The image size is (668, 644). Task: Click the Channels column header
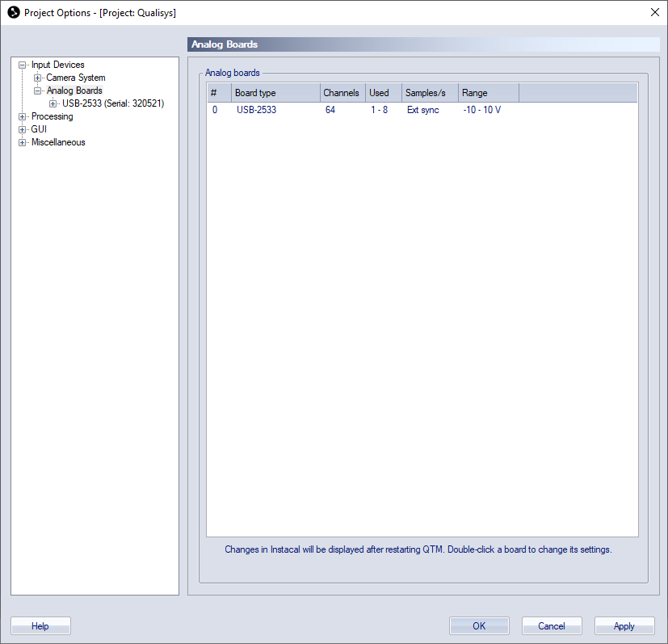coord(342,93)
